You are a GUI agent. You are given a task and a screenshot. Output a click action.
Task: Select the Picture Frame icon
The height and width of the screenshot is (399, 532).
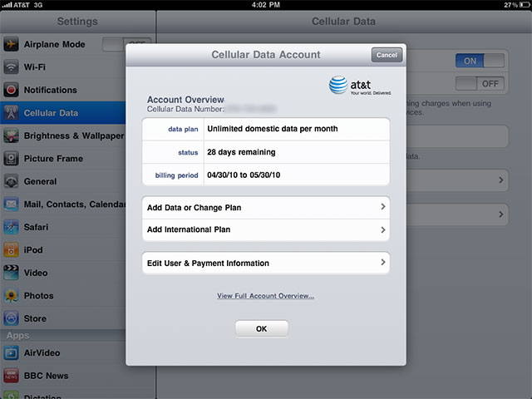[12, 159]
